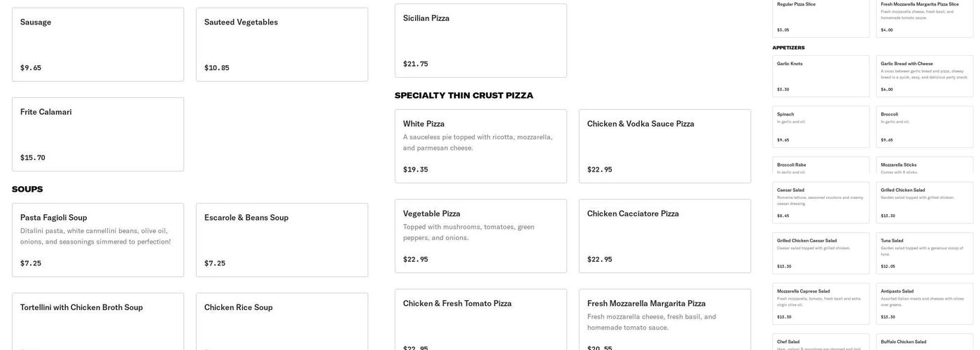The width and height of the screenshot is (980, 350).
Task: Choose the Chicken Rice Soup item
Action: (x=281, y=322)
